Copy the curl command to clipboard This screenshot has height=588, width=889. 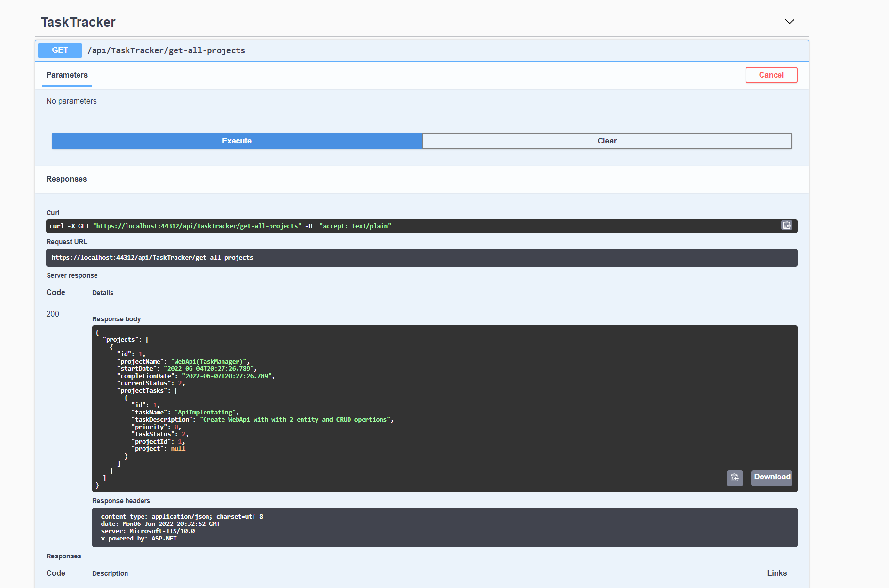(786, 225)
